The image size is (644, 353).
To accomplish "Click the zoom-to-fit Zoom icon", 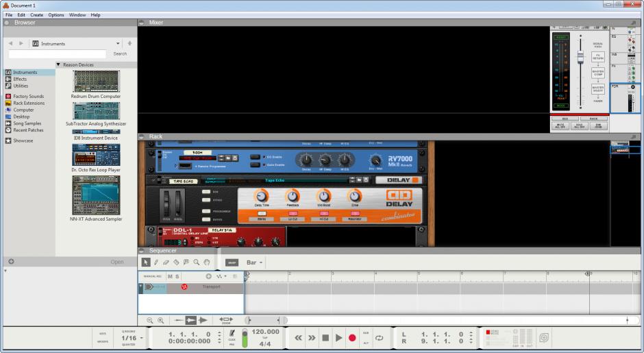I will 226,319.
